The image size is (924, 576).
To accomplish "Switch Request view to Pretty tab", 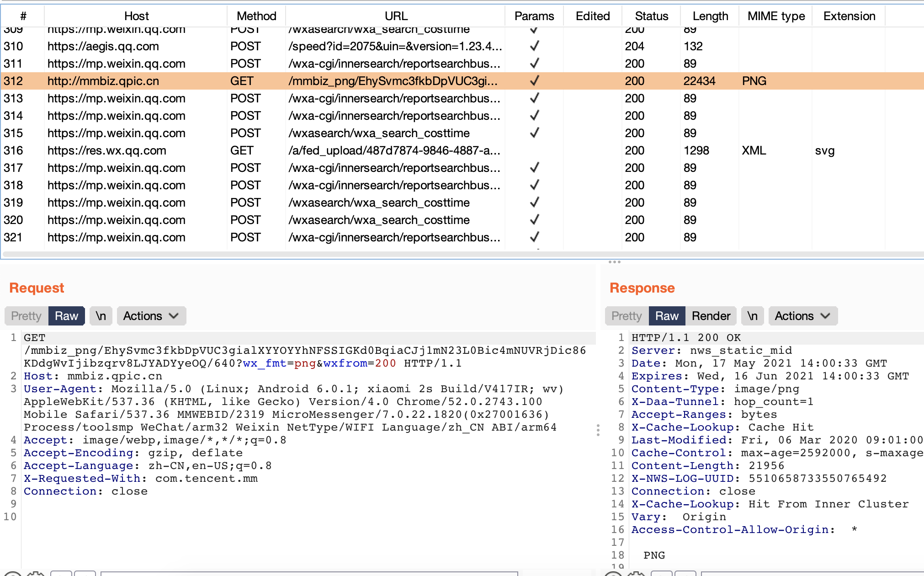I will 27,316.
